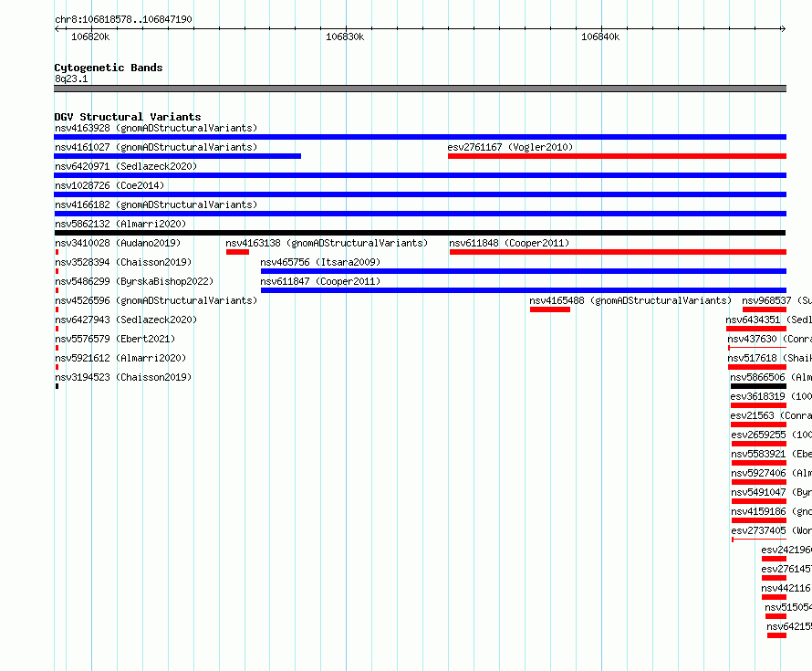
Task: Open nsv5921612 (Almarri2020) variant
Action: (120, 358)
